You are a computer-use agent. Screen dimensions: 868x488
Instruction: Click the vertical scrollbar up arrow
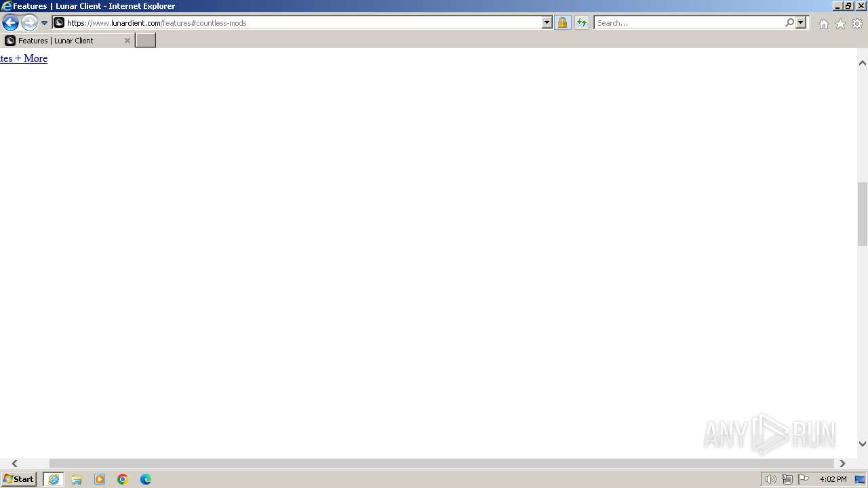863,63
